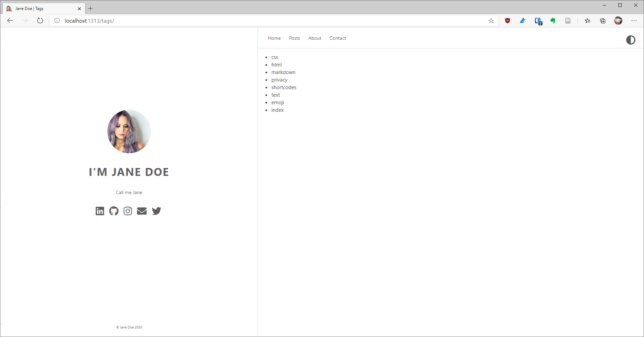The image size is (644, 337).
Task: Open the text tag link
Action: click(276, 95)
